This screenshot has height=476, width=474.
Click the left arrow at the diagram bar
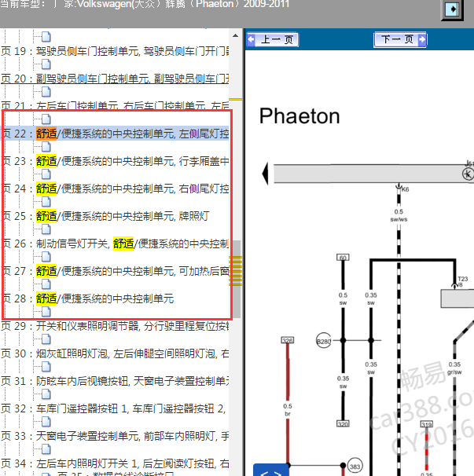(x=265, y=174)
